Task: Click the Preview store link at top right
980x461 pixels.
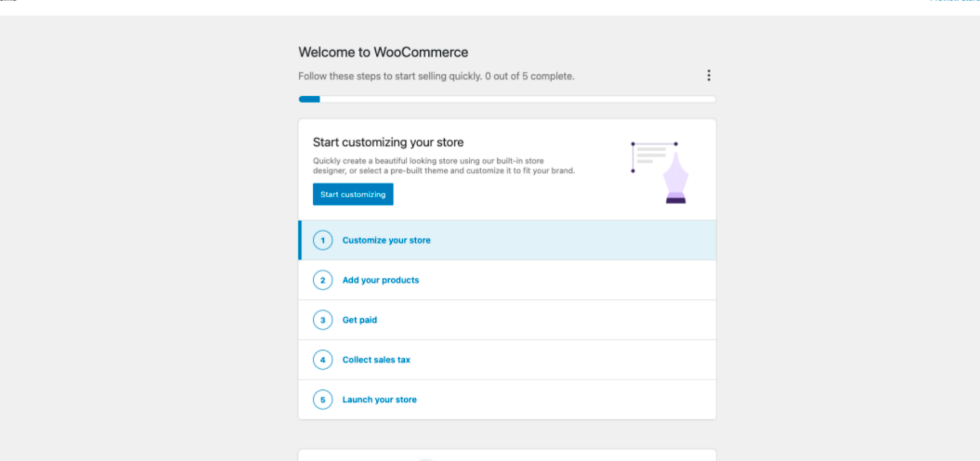Action: coord(955,1)
